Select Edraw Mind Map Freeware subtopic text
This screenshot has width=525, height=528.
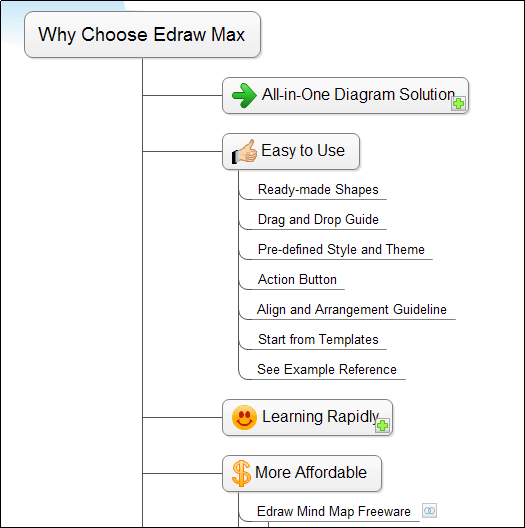coord(333,511)
